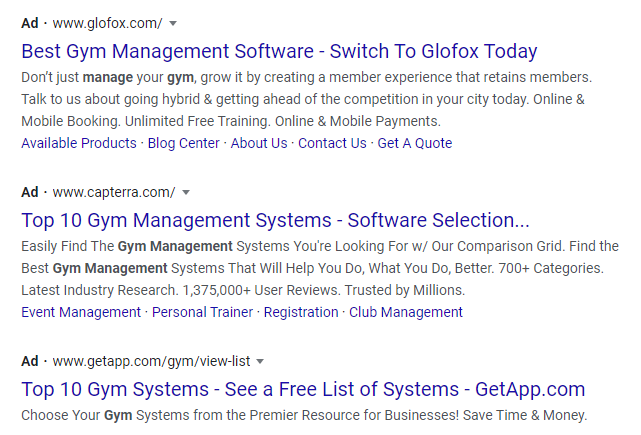641x435 pixels.
Task: Go to the Blog Center sitelink
Action: pyautogui.click(x=184, y=143)
